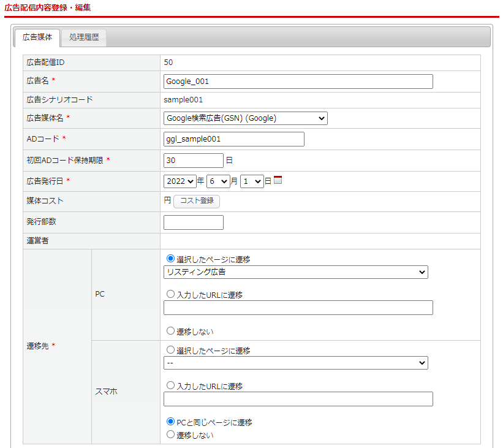The width and height of the screenshot is (503, 448).
Task: Open the 広告媒体名 dropdown
Action: pyautogui.click(x=245, y=118)
